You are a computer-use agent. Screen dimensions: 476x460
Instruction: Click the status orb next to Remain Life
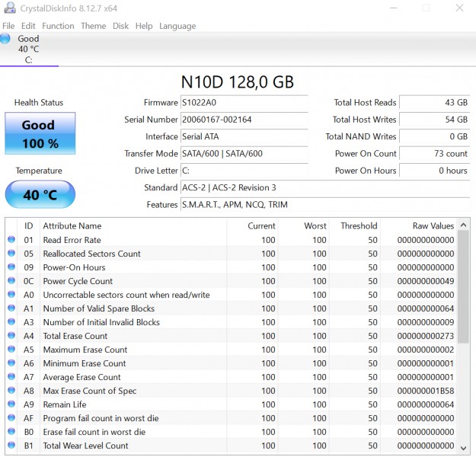pos(11,404)
